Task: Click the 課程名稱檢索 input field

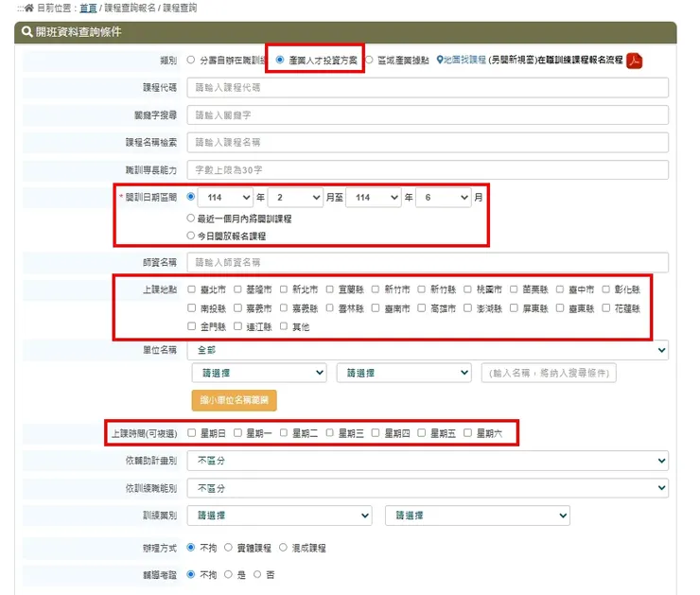Action: 428,143
